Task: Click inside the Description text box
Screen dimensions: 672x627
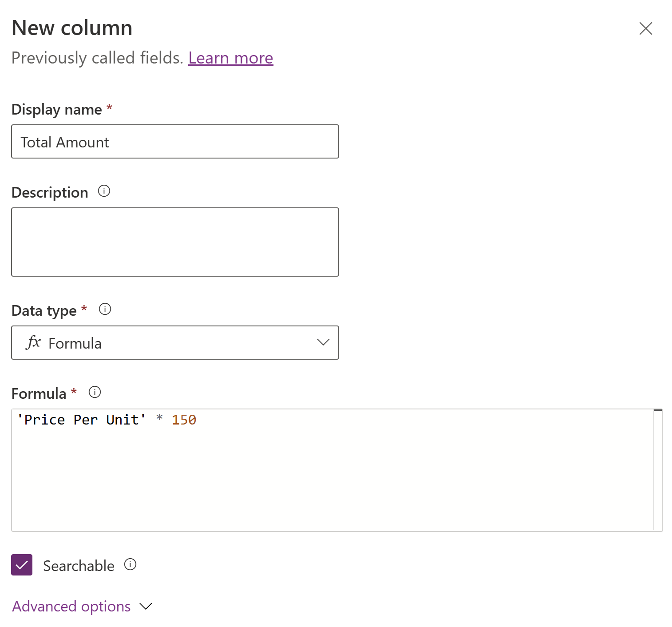Action: pyautogui.click(x=175, y=242)
